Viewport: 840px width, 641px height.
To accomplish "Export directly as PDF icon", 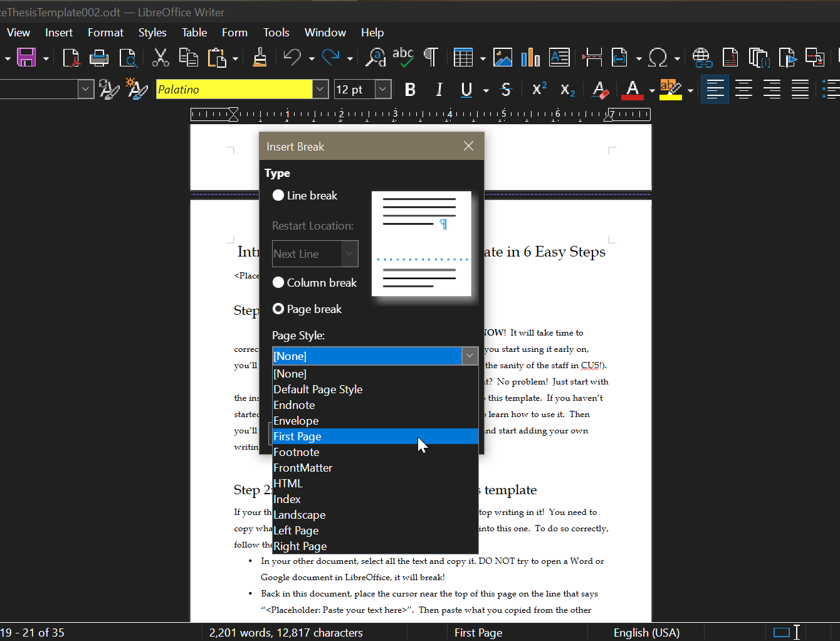I will [x=71, y=58].
